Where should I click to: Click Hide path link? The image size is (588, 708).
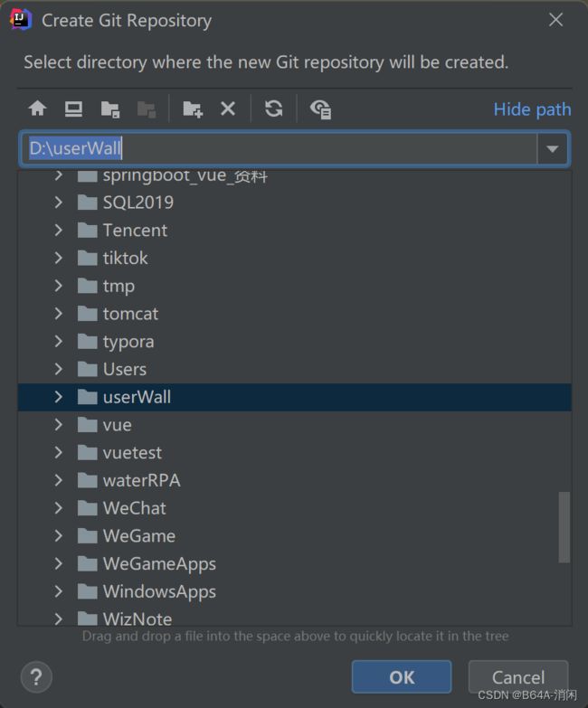532,109
